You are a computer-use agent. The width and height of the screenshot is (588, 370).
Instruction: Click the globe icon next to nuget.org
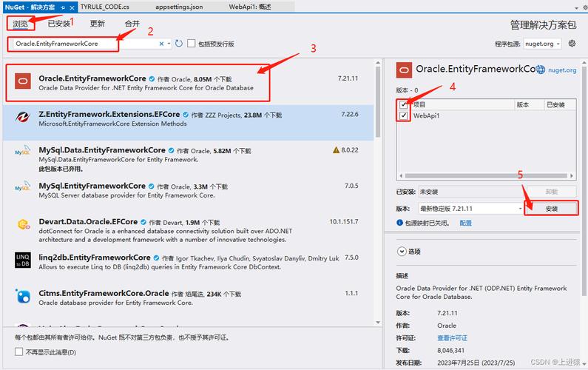coord(541,70)
